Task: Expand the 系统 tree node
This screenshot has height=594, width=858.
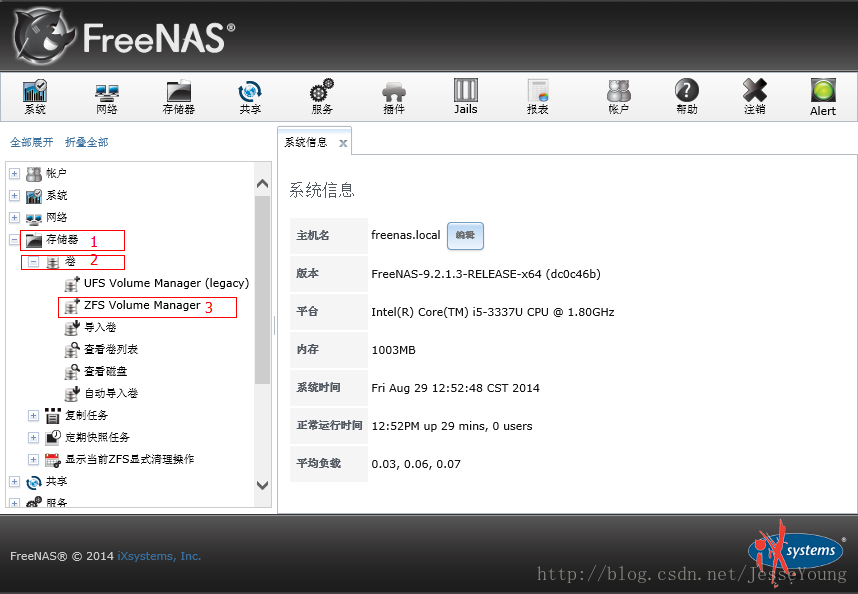Action: (x=14, y=196)
